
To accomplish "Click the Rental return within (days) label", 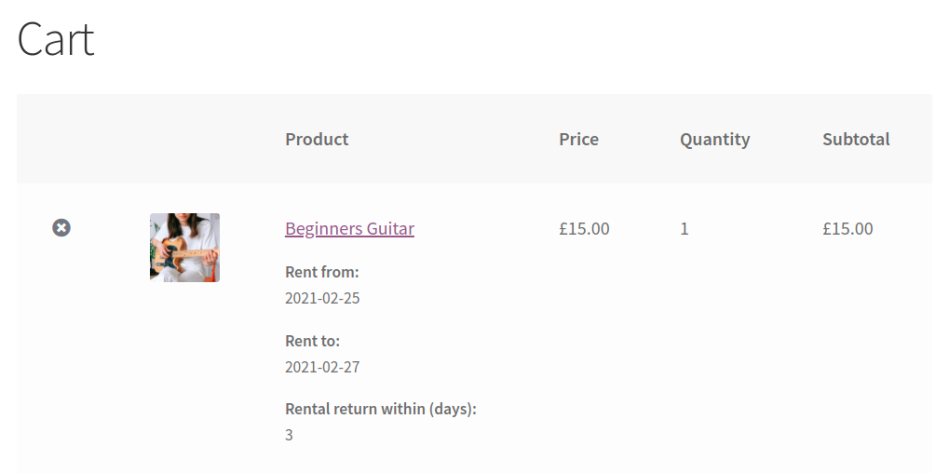I will pyautogui.click(x=380, y=409).
